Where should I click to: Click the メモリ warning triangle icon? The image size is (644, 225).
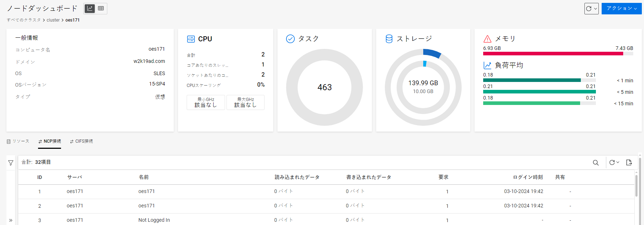click(x=487, y=39)
